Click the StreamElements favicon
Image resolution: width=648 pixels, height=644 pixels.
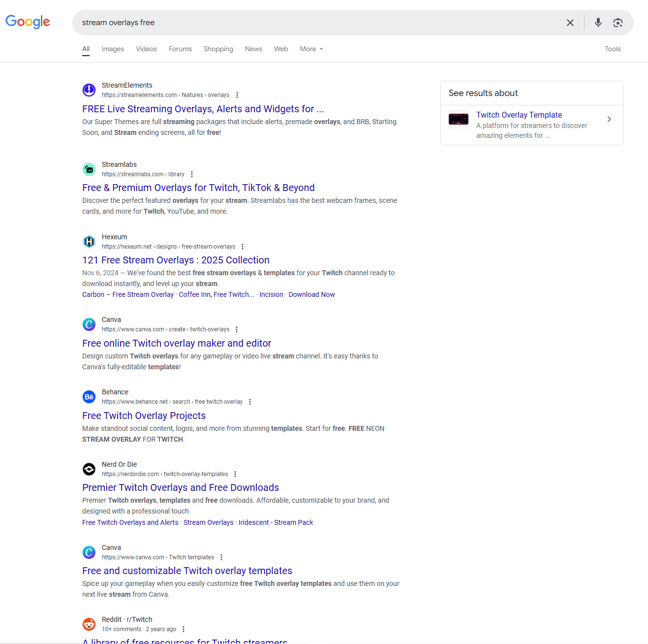coord(89,90)
